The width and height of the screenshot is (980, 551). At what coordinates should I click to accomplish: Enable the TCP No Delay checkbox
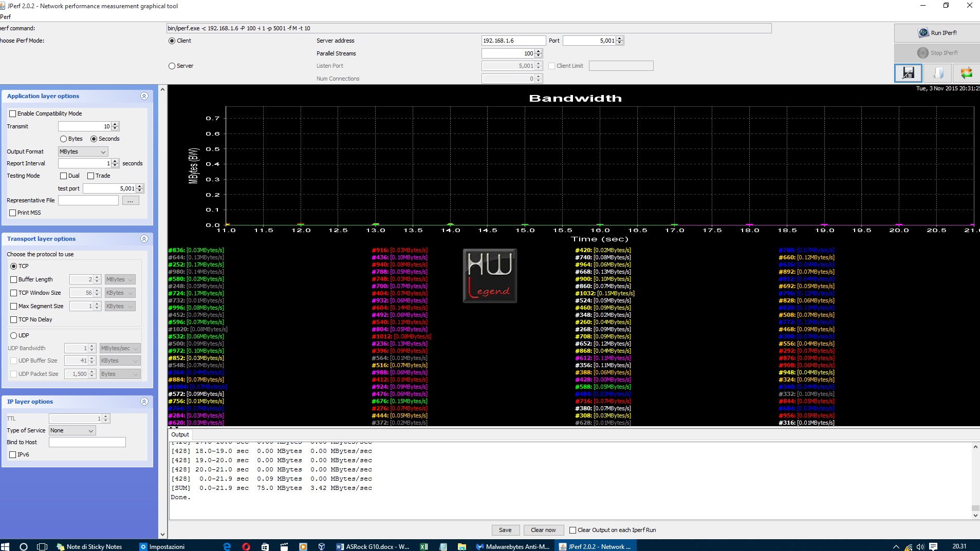14,319
